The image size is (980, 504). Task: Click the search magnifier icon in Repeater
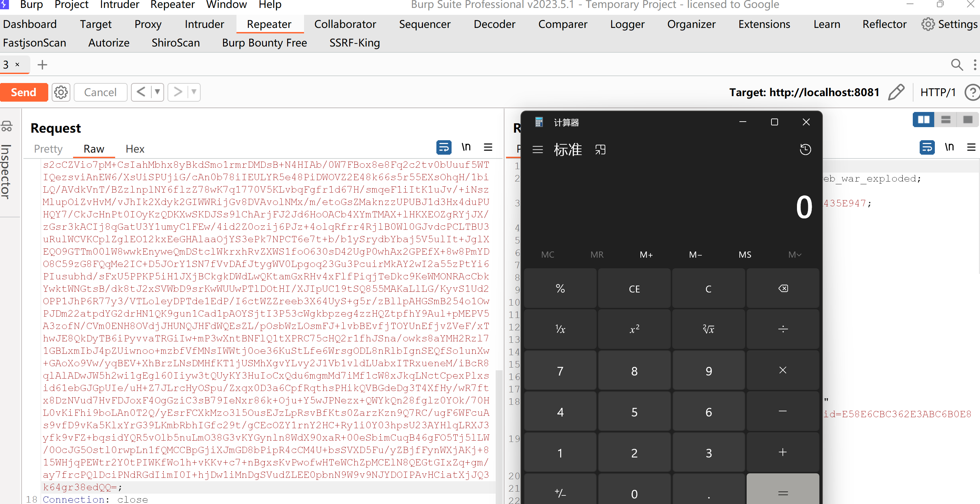957,65
